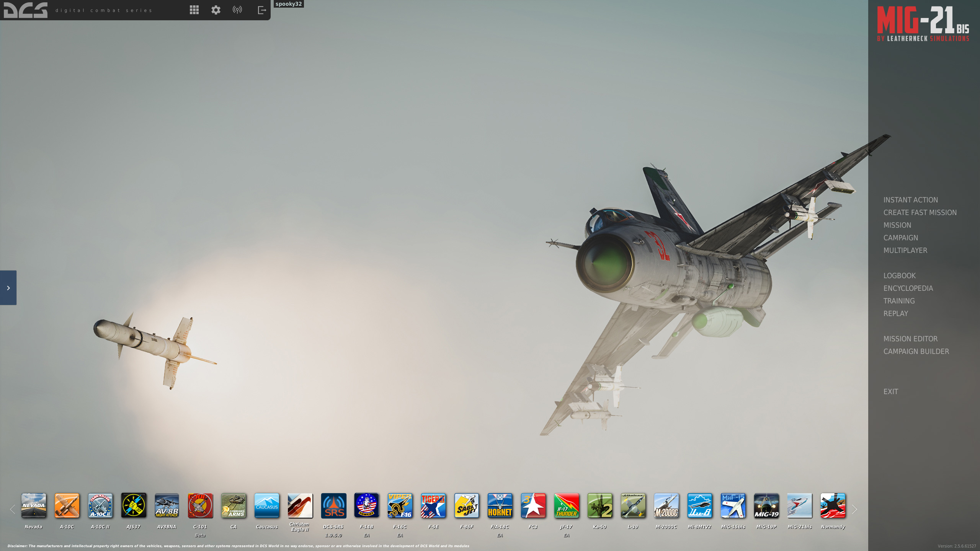This screenshot has height=551, width=980.
Task: Select the Ka-50 module icon
Action: point(599,505)
